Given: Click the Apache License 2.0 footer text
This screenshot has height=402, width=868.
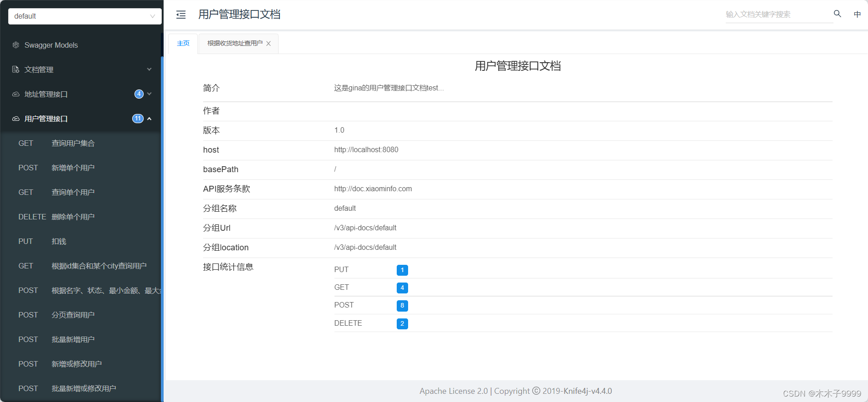Looking at the screenshot, I should pyautogui.click(x=454, y=391).
